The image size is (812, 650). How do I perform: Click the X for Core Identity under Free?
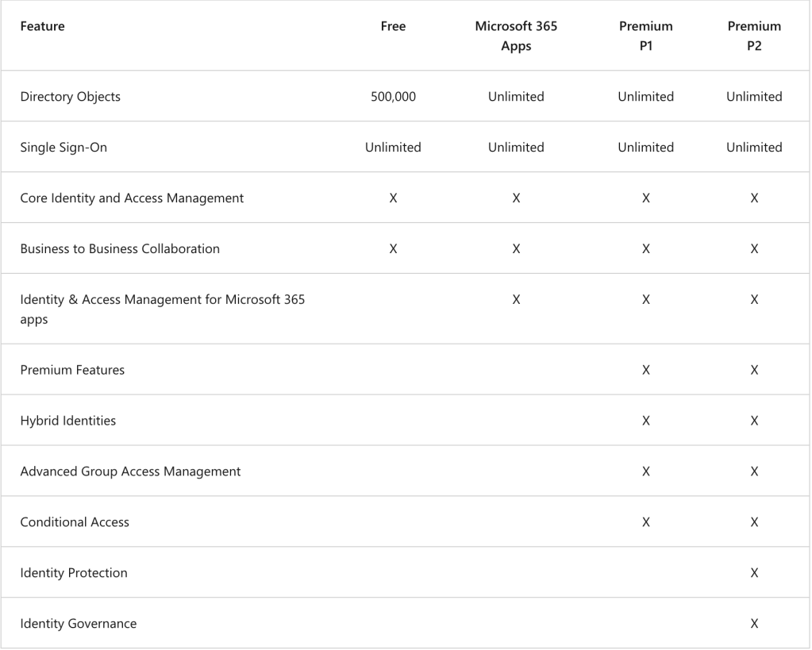tap(393, 198)
